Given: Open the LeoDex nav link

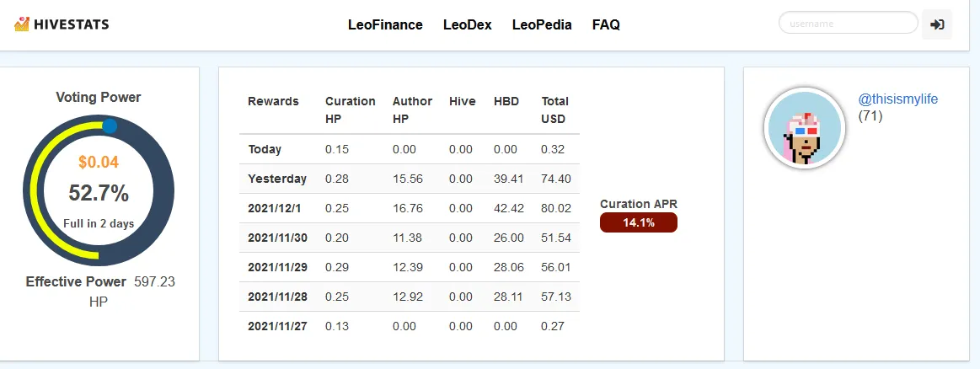Looking at the screenshot, I should [x=468, y=25].
